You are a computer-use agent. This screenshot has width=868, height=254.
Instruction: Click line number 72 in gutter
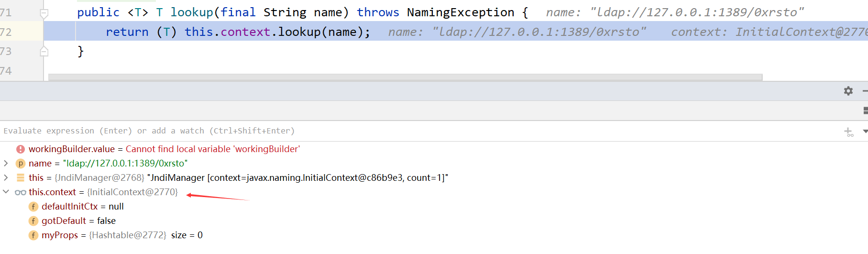tap(6, 32)
